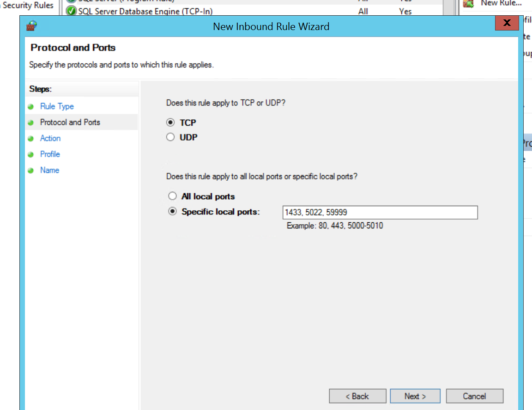Choose the Specific local ports option
The height and width of the screenshot is (410, 532).
tap(173, 212)
